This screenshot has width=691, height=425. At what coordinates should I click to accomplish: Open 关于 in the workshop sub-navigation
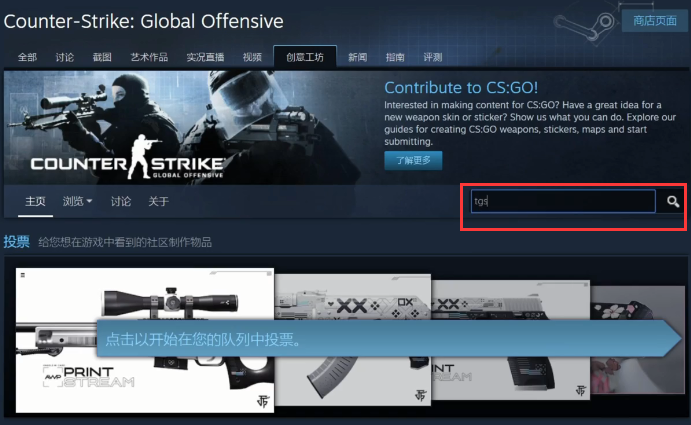point(159,201)
